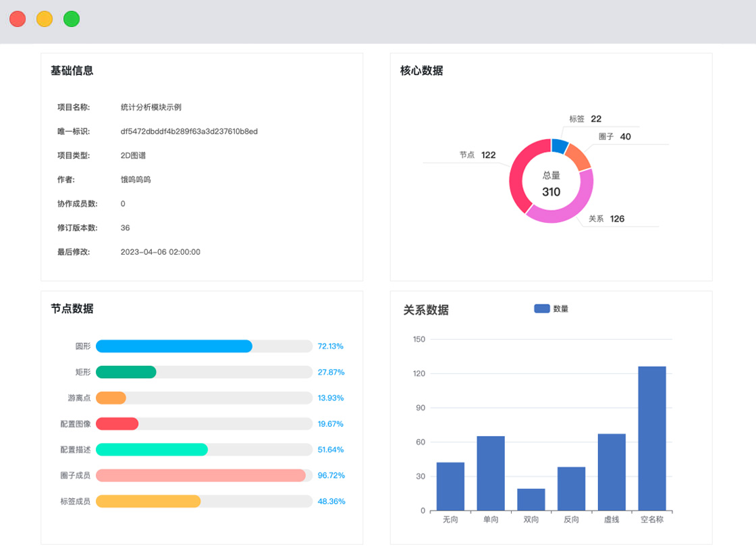Click the cyan 配置描述 progress bar
Screen dimensions: 756x553
pyautogui.click(x=152, y=450)
